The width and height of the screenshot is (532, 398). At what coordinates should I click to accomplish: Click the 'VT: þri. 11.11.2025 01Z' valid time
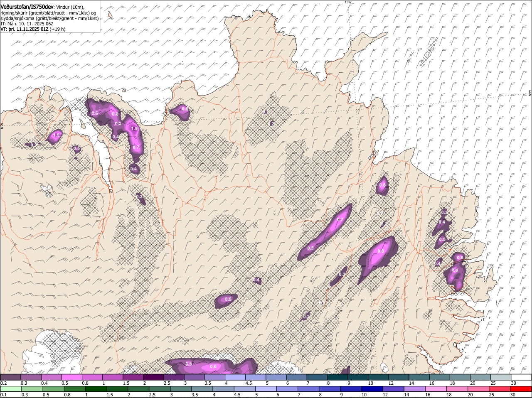(x=25, y=29)
